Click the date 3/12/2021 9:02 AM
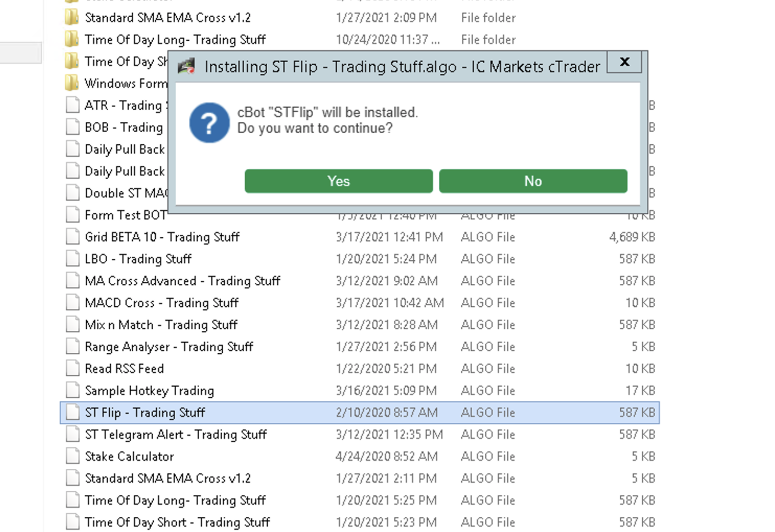This screenshot has height=532, width=775. coord(386,281)
